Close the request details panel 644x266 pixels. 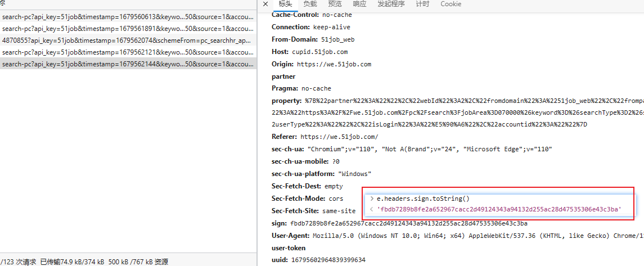(x=265, y=4)
